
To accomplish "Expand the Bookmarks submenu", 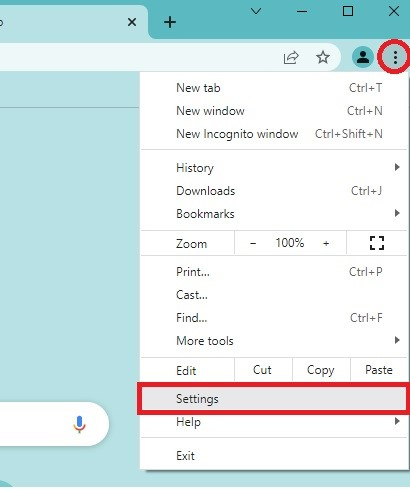I will (274, 214).
